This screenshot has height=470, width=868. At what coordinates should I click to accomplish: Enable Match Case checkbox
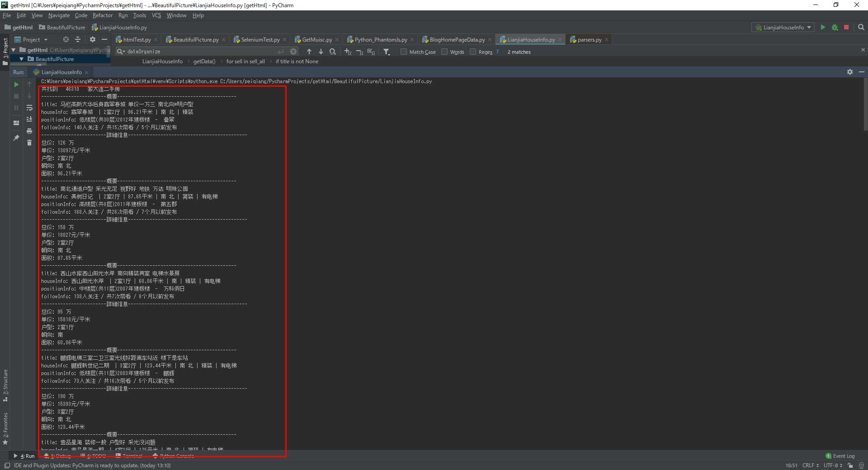(x=404, y=52)
